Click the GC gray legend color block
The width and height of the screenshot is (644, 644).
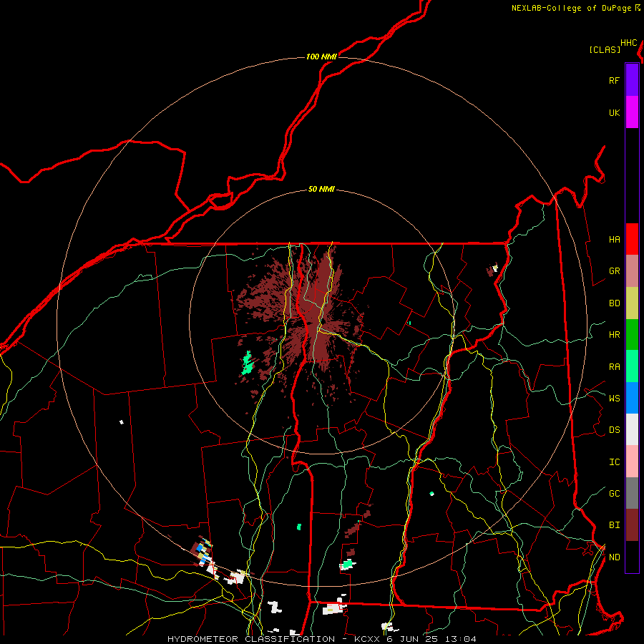tap(632, 493)
